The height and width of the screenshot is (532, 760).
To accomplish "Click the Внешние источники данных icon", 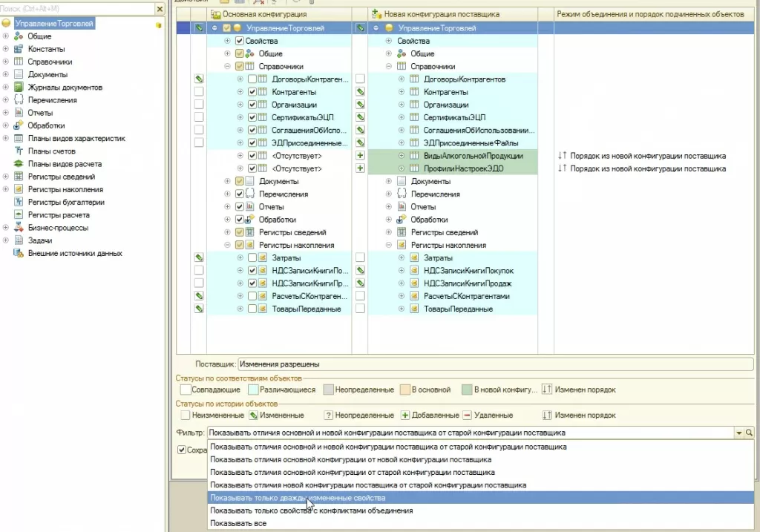I will pos(19,254).
